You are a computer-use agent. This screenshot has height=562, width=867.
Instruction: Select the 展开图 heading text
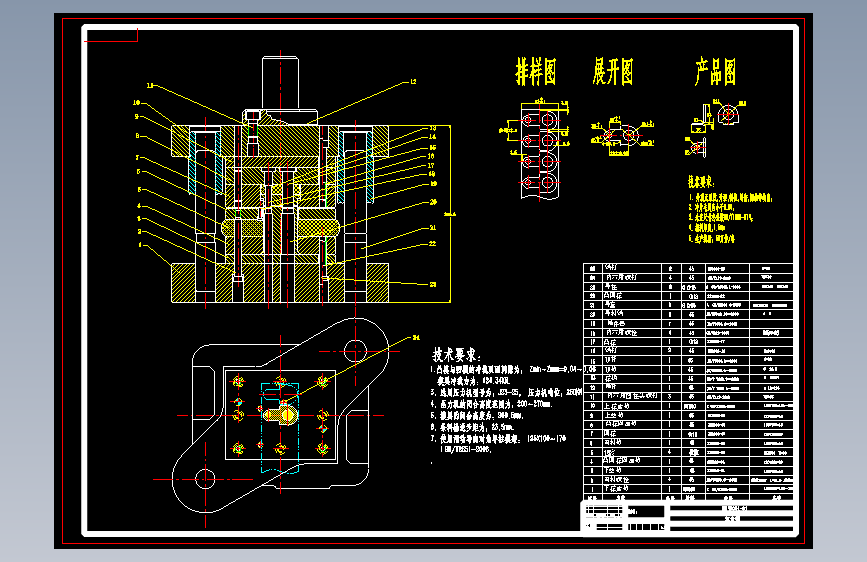pos(613,72)
